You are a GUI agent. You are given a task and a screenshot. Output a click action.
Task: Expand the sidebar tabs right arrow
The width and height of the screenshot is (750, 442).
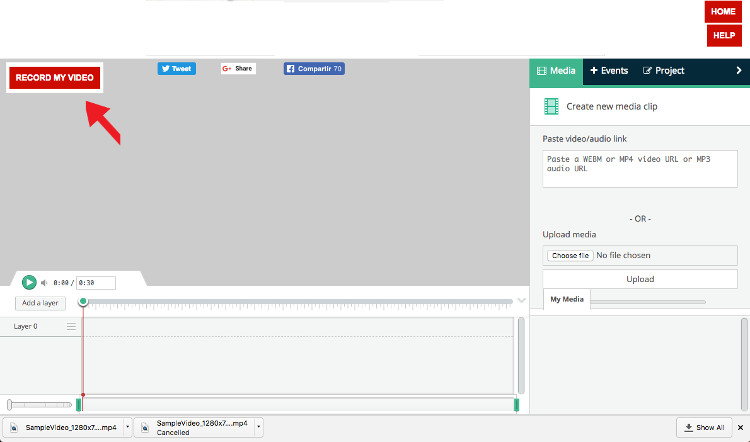point(739,71)
